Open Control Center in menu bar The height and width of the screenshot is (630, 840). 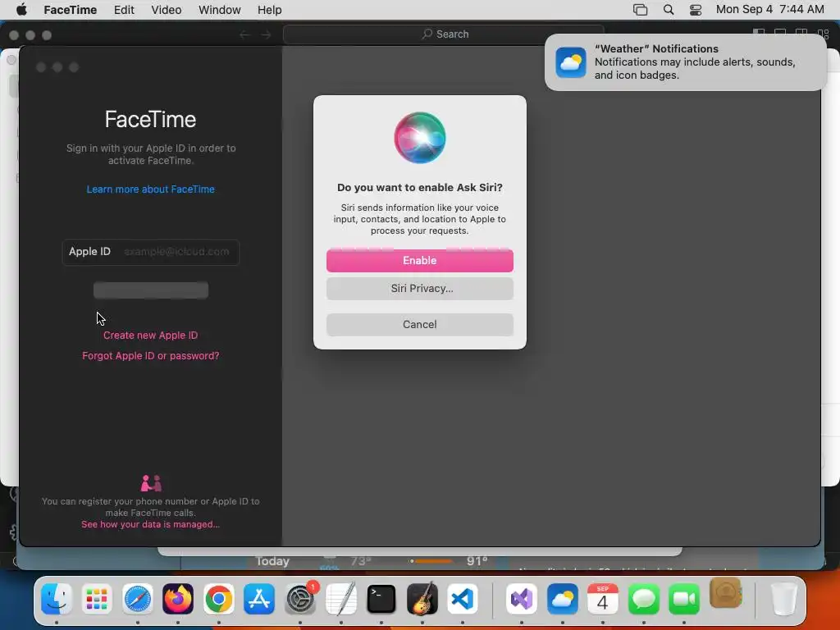696,10
